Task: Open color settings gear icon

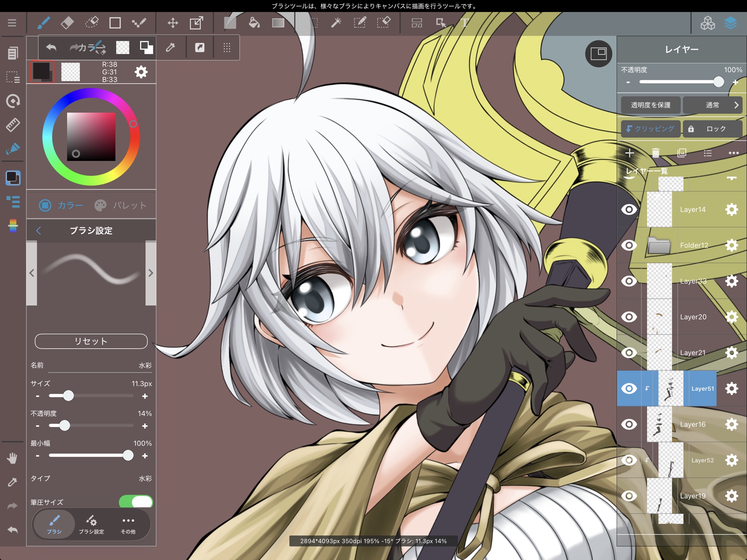Action: coord(141,72)
